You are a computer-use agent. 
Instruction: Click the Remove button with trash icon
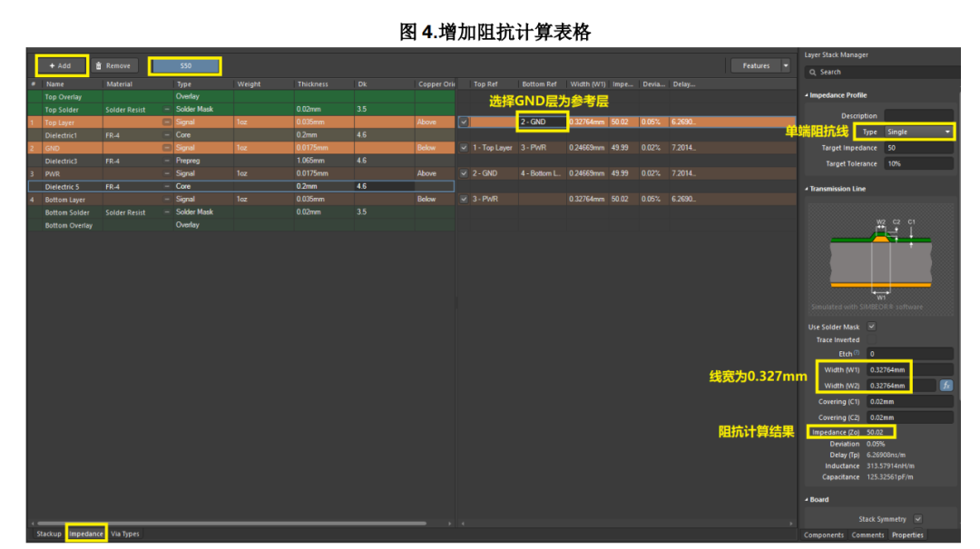[x=113, y=65]
